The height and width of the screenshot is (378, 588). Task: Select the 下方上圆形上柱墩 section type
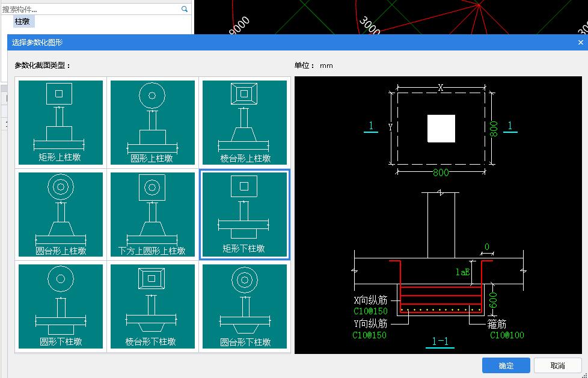[153, 215]
